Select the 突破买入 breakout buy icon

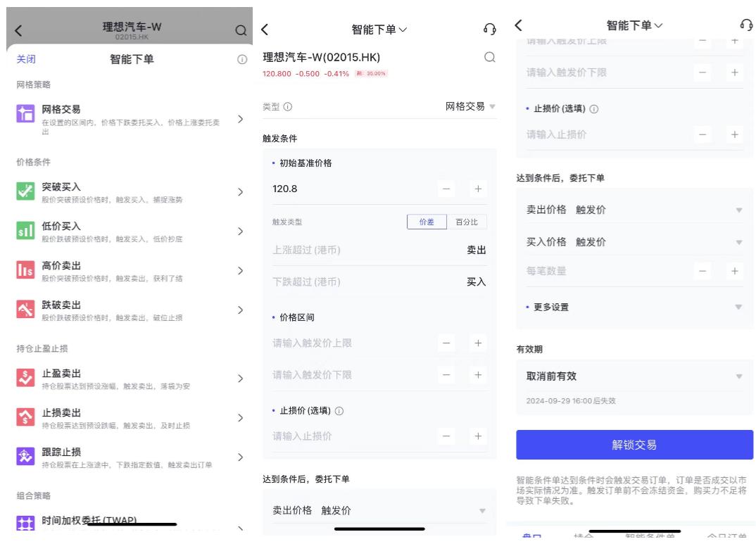25,191
